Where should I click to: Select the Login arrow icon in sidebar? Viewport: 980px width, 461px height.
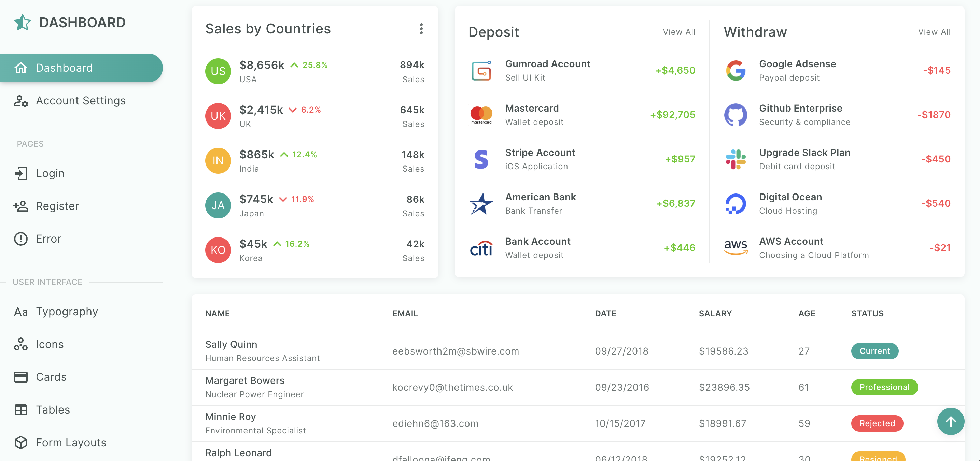coord(20,173)
